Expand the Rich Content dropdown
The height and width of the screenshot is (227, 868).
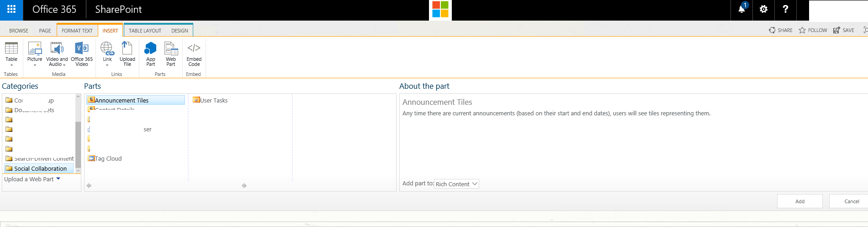456,184
